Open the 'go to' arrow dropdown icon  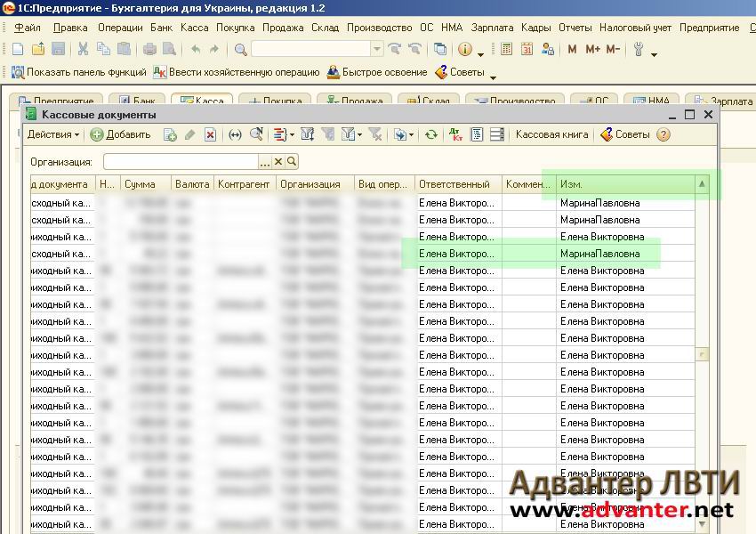coord(403,134)
